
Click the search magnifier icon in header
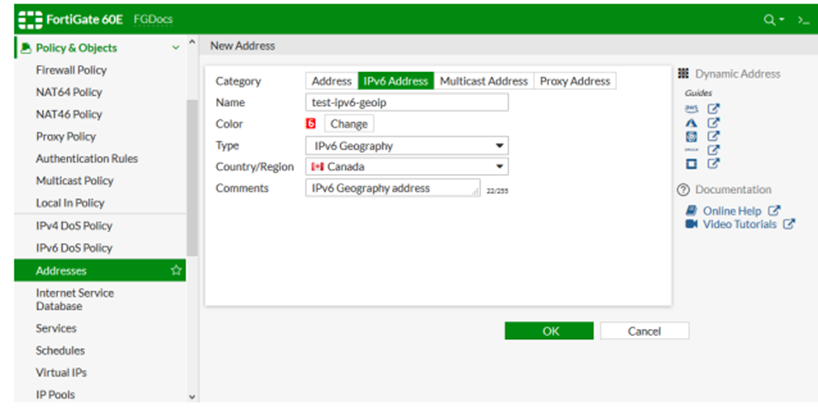point(768,19)
